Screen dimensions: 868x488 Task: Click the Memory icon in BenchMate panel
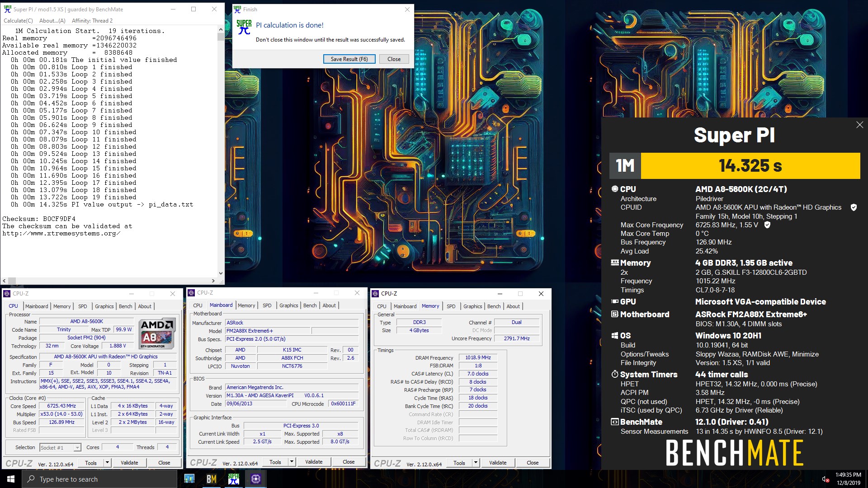pyautogui.click(x=614, y=263)
